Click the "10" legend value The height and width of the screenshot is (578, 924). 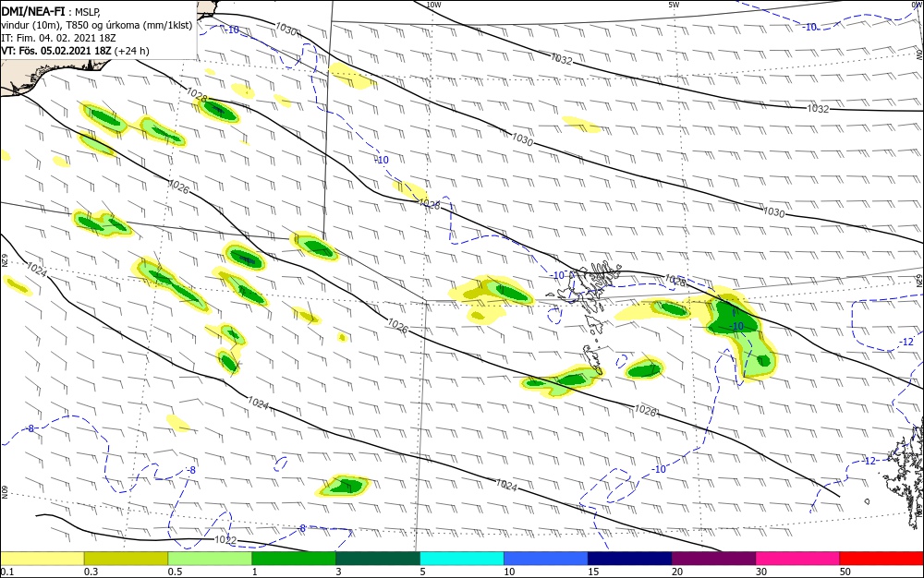509,572
